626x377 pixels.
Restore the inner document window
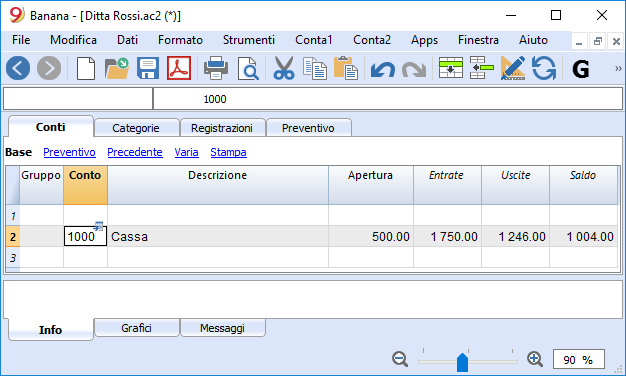598,41
